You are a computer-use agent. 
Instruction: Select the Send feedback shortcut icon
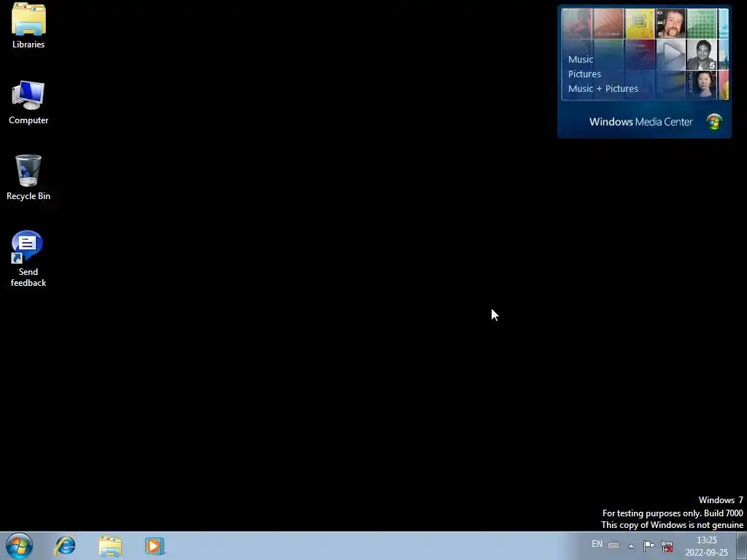pyautogui.click(x=28, y=259)
